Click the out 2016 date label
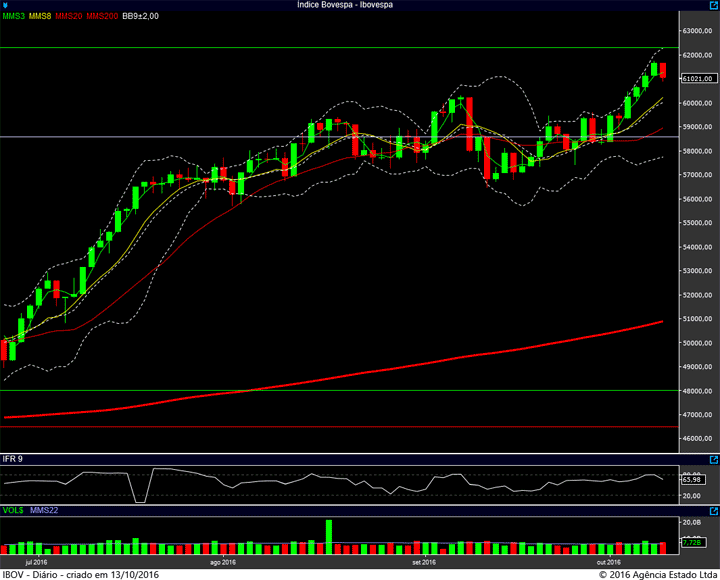The height and width of the screenshot is (580, 720). [x=609, y=562]
